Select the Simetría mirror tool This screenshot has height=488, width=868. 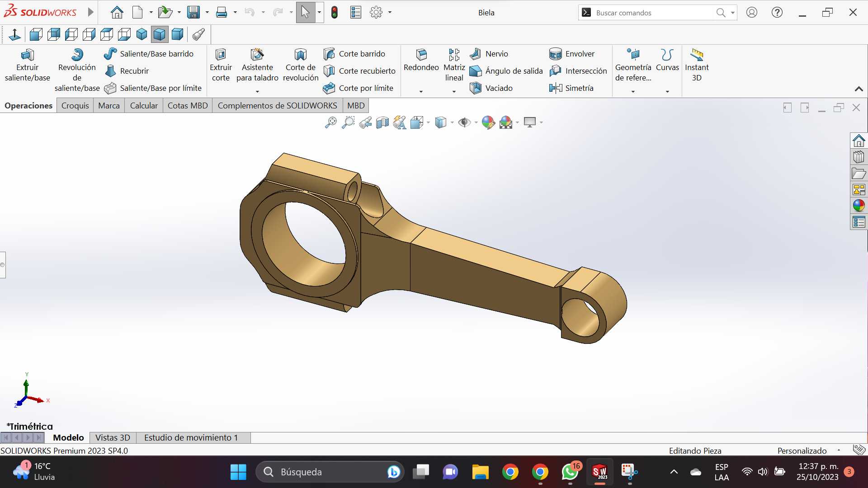(x=571, y=88)
